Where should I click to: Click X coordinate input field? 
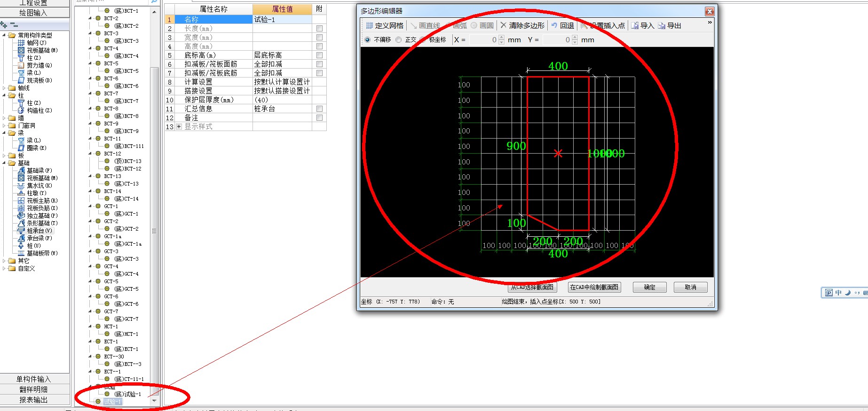pyautogui.click(x=484, y=40)
